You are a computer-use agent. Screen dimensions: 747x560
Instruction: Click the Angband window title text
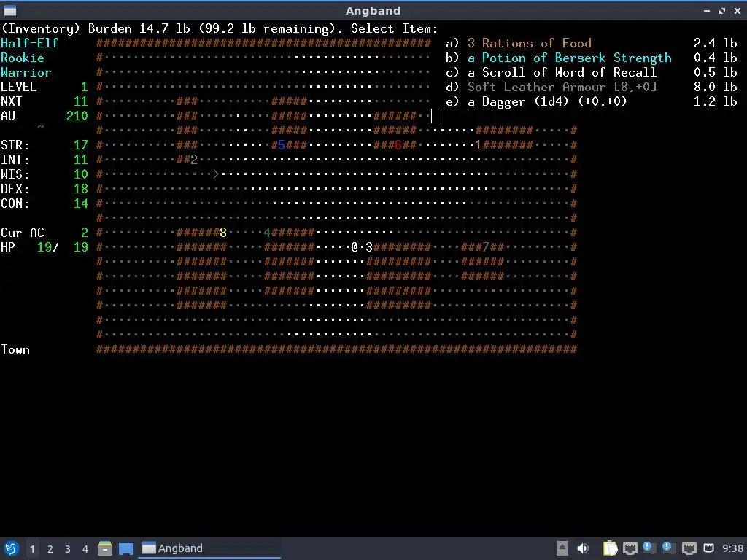point(373,10)
